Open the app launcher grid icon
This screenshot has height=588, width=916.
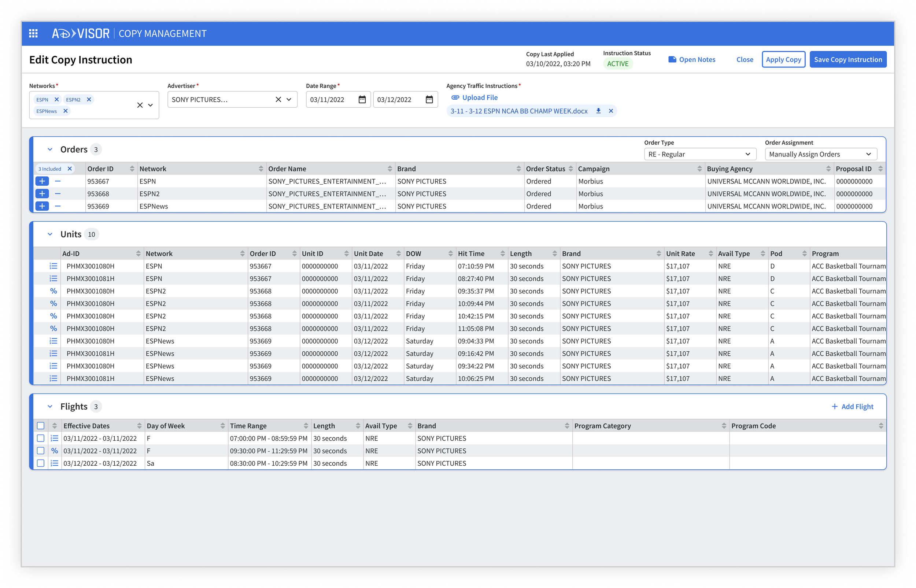tap(33, 34)
